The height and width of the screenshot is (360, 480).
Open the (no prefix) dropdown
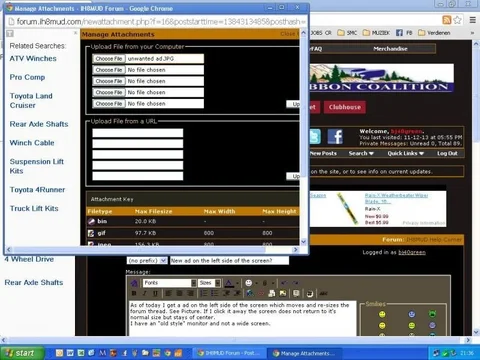coord(147,261)
